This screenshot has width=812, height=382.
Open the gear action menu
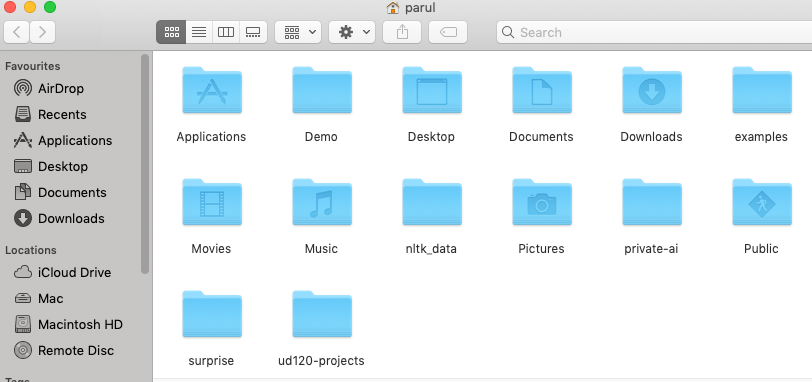point(352,32)
